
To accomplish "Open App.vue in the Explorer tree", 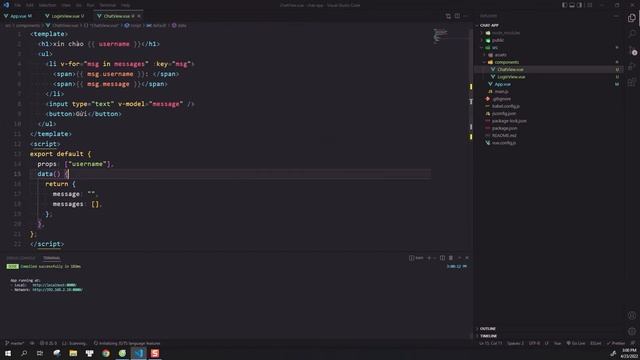I will [502, 84].
